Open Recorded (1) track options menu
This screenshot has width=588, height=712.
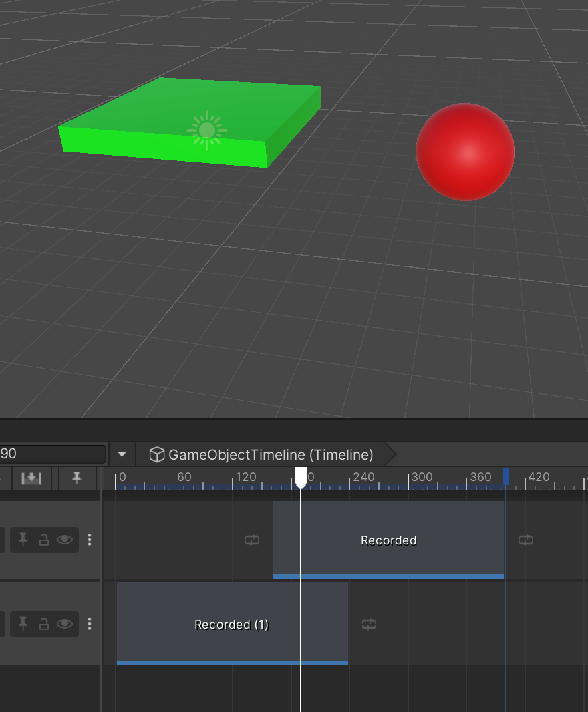[90, 624]
